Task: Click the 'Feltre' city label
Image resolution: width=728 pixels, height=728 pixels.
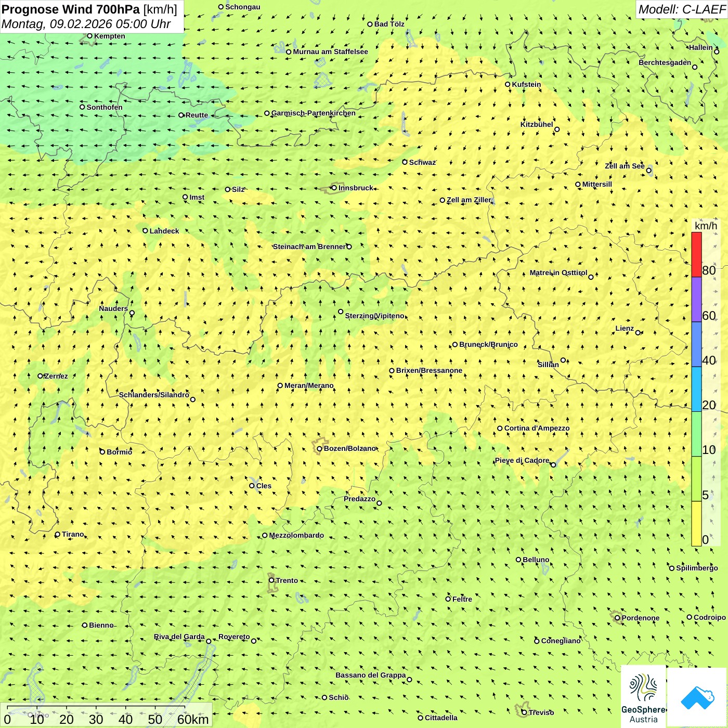Action: (x=462, y=599)
